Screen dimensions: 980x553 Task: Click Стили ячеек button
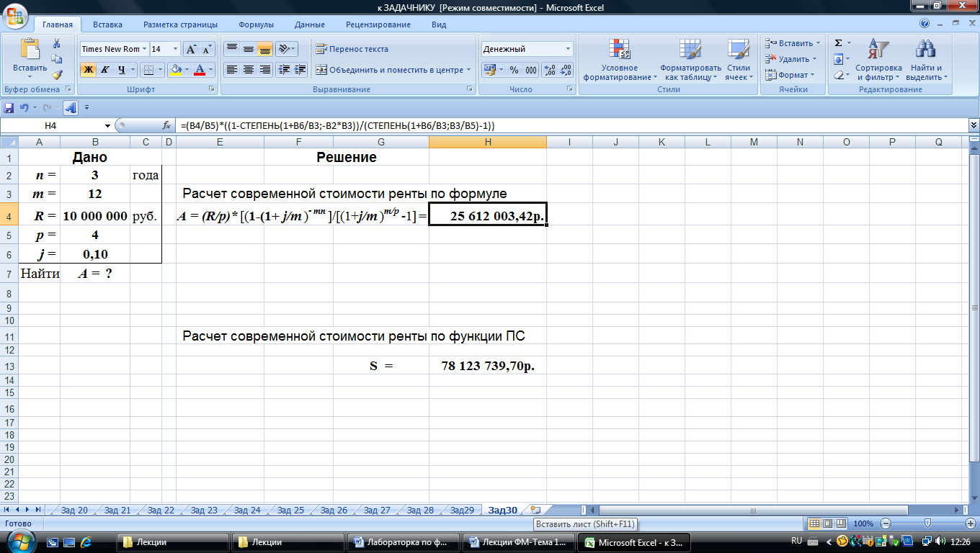[738, 59]
